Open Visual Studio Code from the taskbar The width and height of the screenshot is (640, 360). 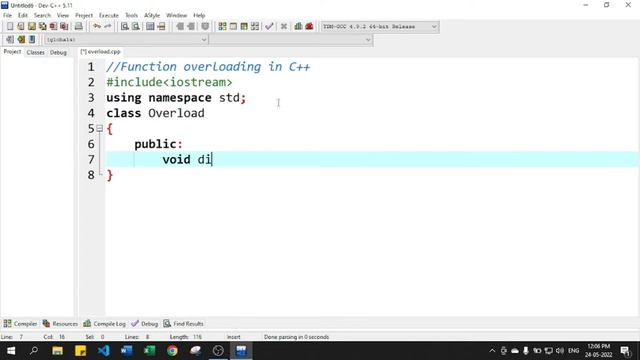(104, 351)
